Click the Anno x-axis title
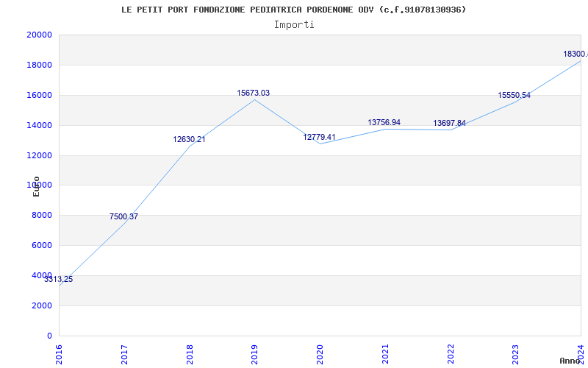The image size is (588, 368). tap(571, 361)
